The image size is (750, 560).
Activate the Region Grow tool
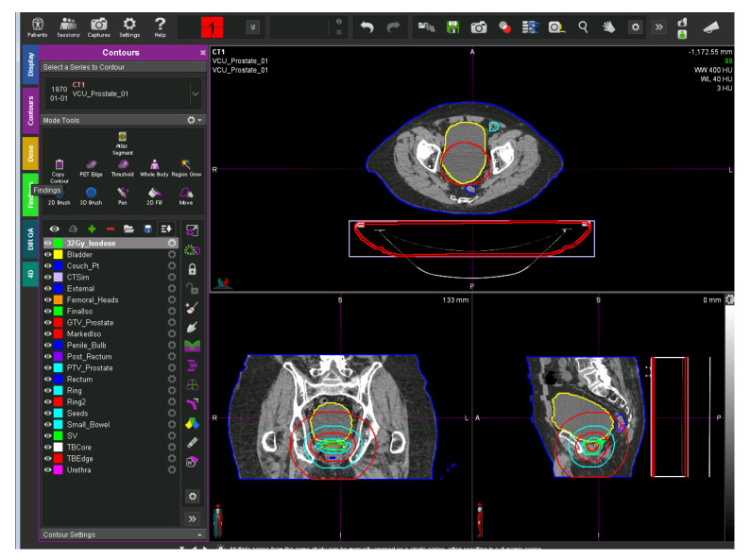coord(186,166)
